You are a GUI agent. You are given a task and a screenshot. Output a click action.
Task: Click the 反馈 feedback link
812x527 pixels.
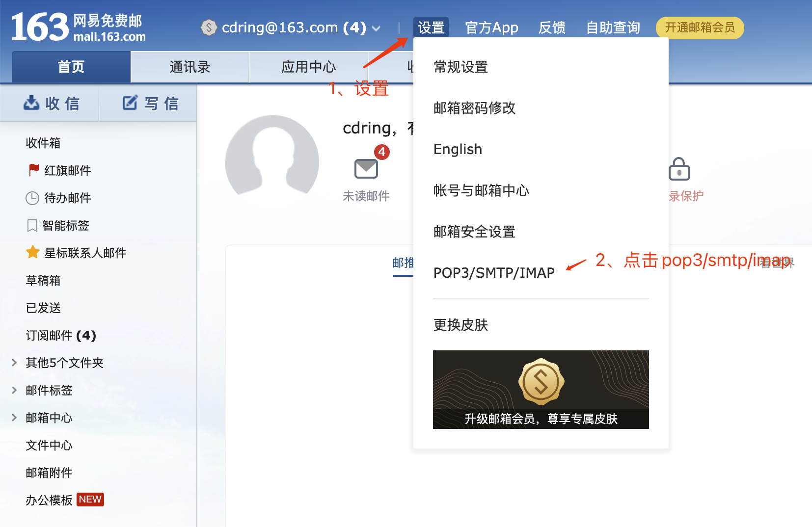pos(552,27)
